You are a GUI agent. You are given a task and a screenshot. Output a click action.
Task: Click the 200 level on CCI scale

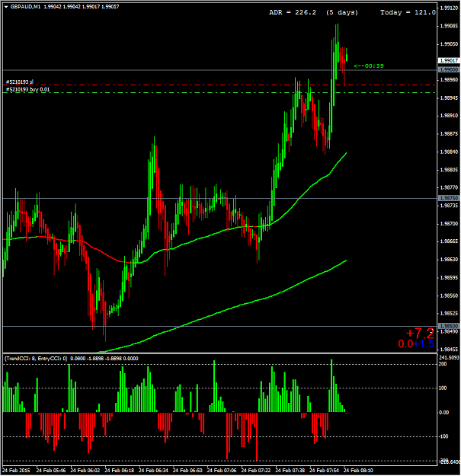point(443,364)
